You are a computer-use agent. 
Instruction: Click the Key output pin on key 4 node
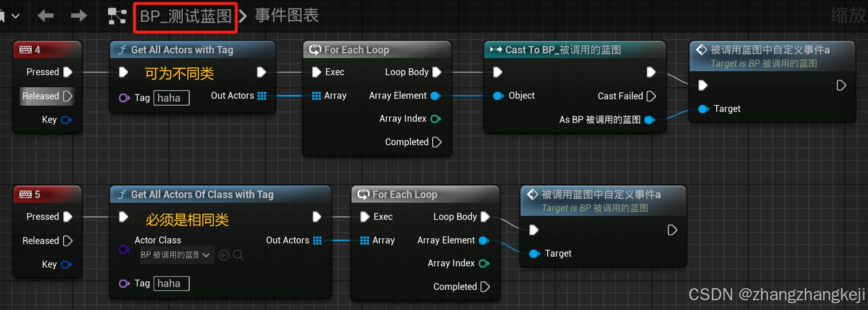(x=66, y=119)
